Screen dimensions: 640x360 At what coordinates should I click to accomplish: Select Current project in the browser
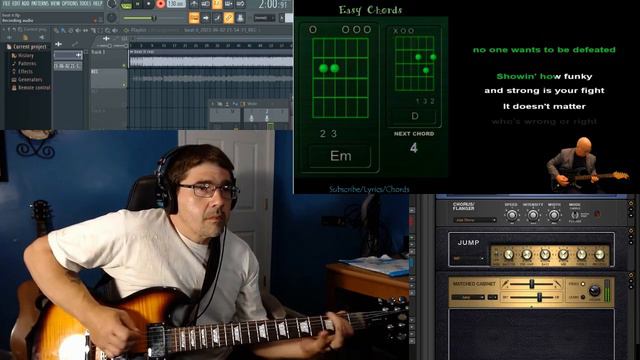[27, 47]
